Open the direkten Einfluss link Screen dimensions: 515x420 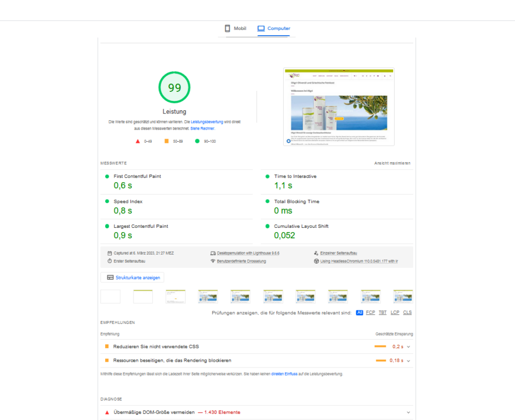[284, 374]
